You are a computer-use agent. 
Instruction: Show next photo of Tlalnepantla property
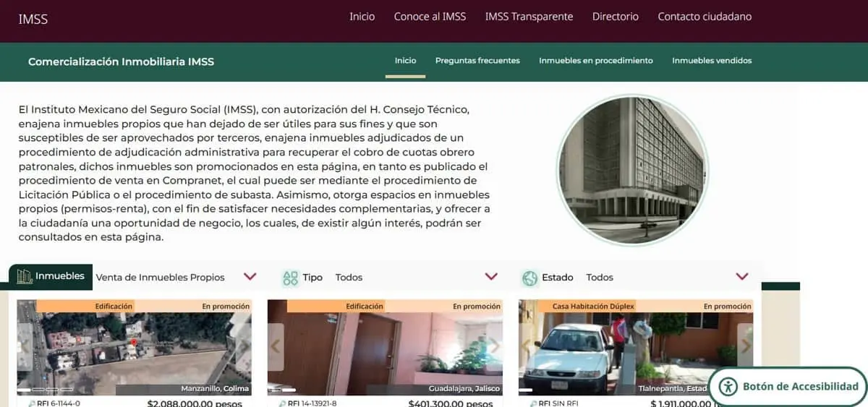pos(745,347)
